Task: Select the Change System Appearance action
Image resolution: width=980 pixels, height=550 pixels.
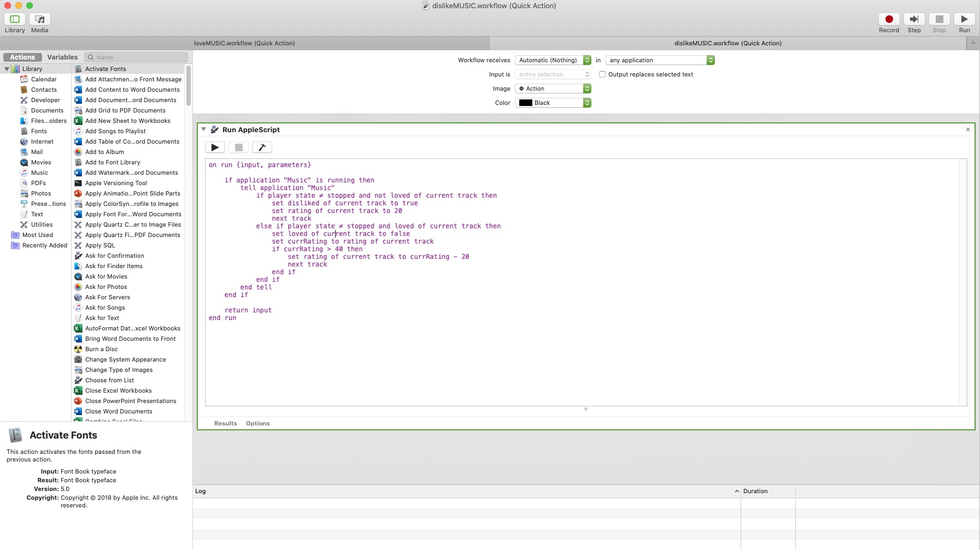Action: 125,359
